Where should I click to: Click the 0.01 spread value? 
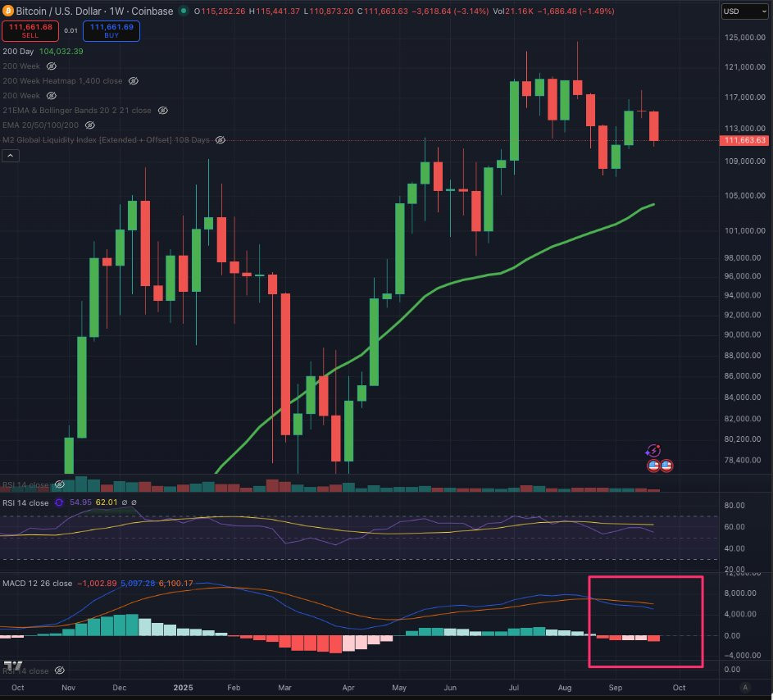(71, 30)
